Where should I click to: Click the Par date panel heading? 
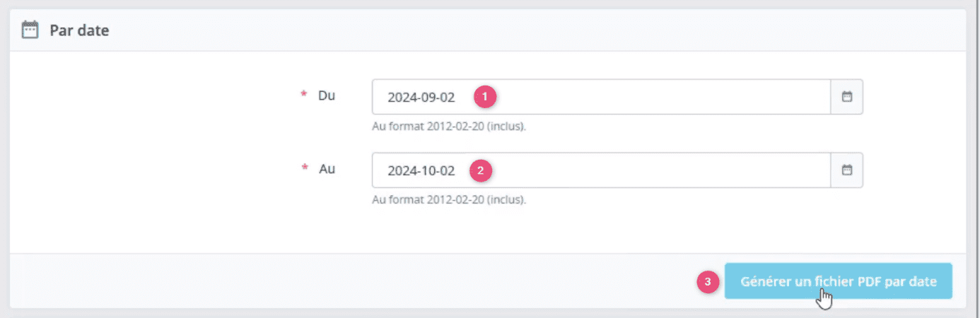point(79,31)
